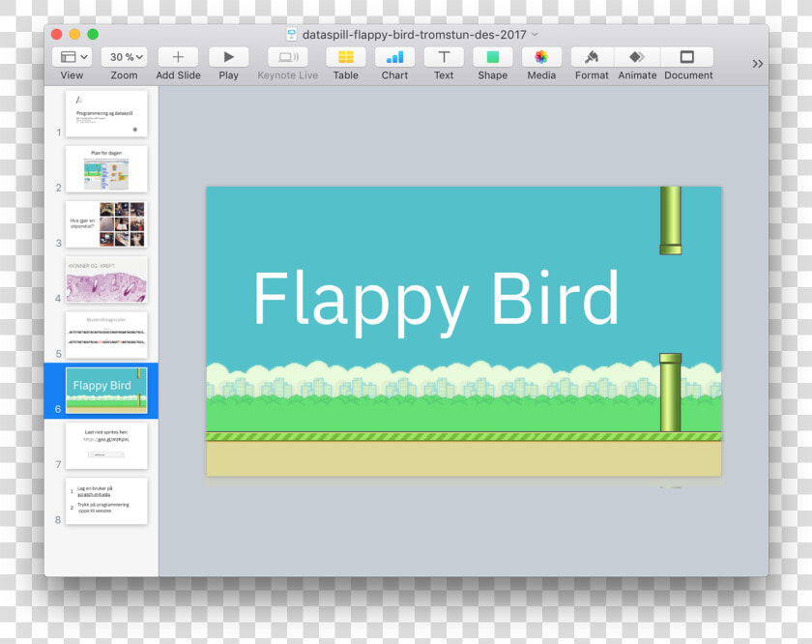Select slide 3 thumbnail with photo grid
Image resolution: width=812 pixels, height=644 pixels.
(106, 224)
